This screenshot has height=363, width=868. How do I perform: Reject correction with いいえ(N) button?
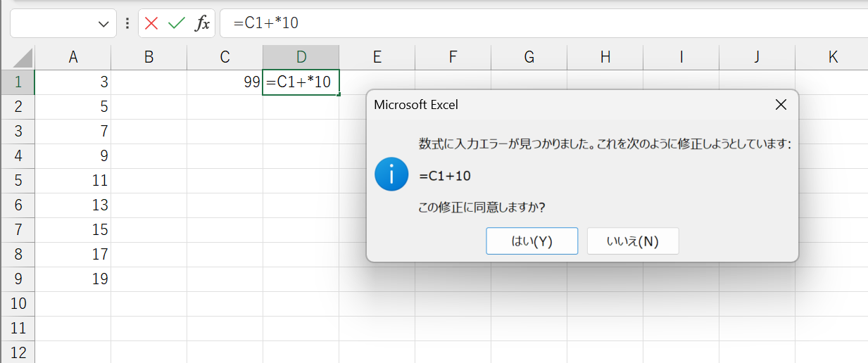coord(633,241)
